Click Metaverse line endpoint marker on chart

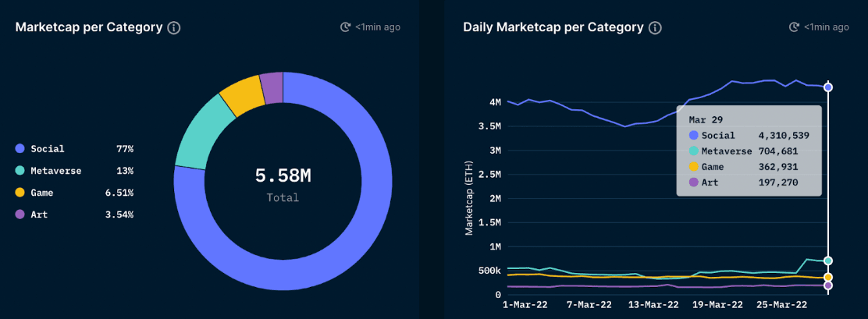tap(827, 261)
